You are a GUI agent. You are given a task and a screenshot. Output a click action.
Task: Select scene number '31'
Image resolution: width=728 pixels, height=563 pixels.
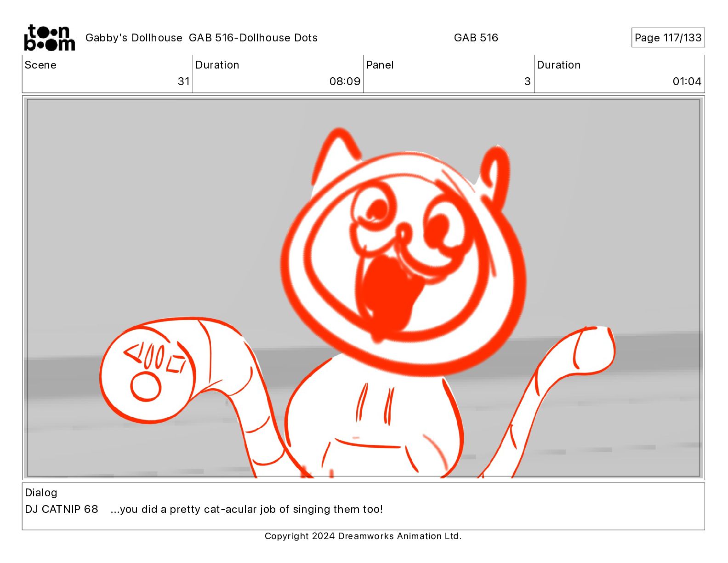tap(183, 81)
